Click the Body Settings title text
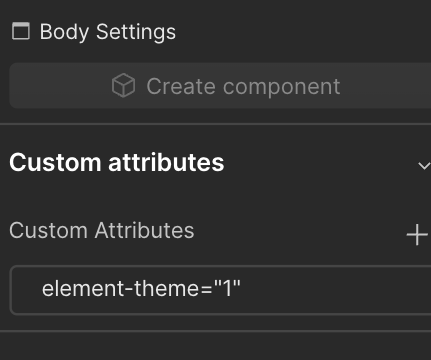 pyautogui.click(x=108, y=32)
